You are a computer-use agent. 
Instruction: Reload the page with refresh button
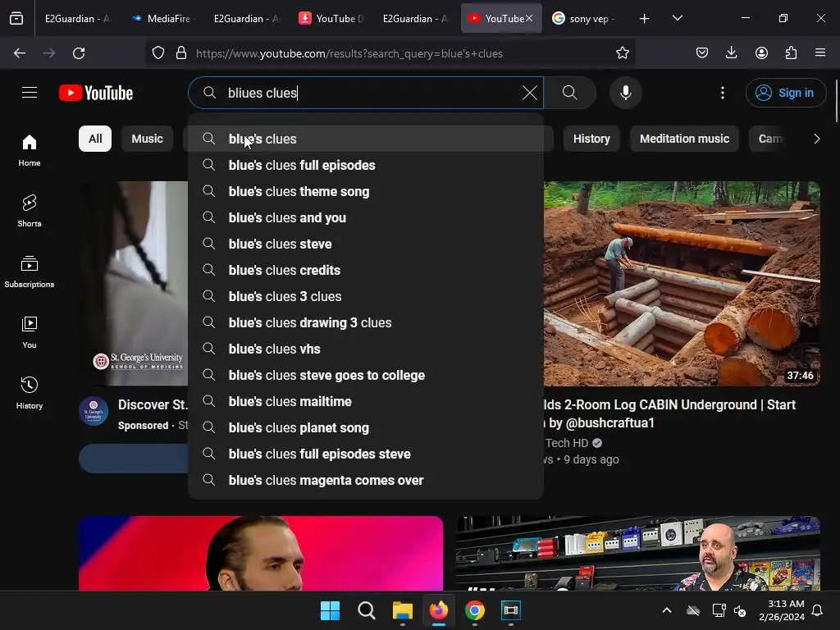click(x=79, y=53)
